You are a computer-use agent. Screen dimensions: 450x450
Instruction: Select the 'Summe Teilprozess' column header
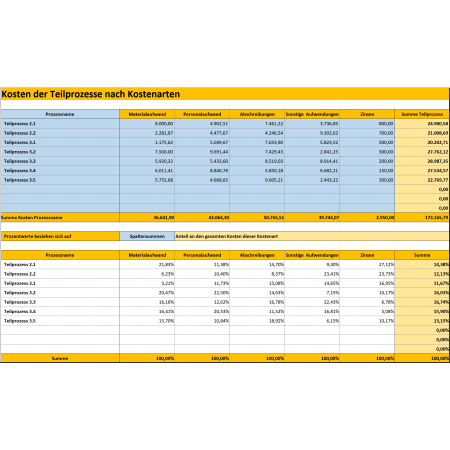coord(422,114)
